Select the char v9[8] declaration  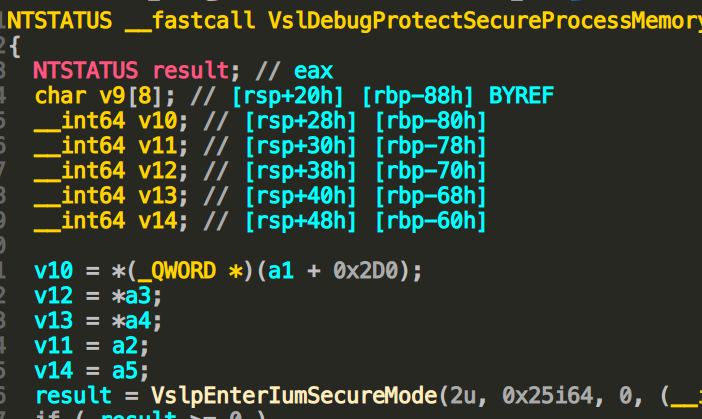coord(98,96)
